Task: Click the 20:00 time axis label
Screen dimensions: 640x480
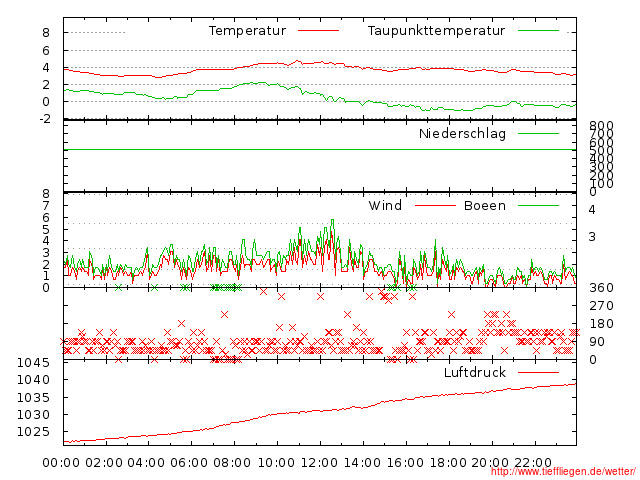Action: [490, 463]
